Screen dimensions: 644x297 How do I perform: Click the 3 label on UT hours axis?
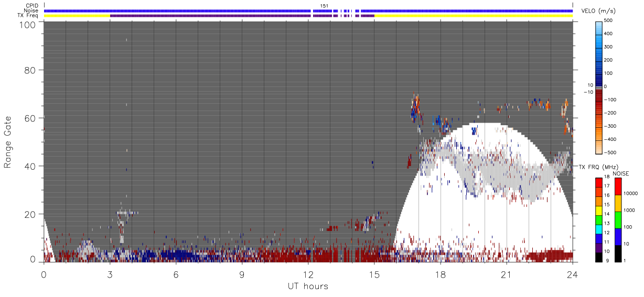[x=110, y=274]
